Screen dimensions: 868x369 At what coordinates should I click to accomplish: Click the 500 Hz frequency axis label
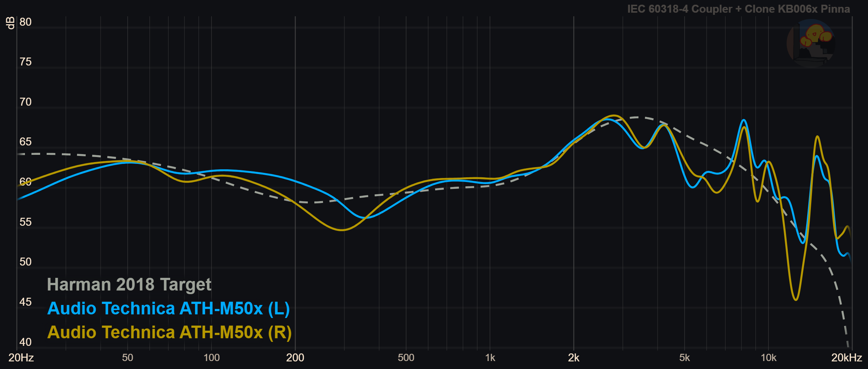tap(406, 358)
